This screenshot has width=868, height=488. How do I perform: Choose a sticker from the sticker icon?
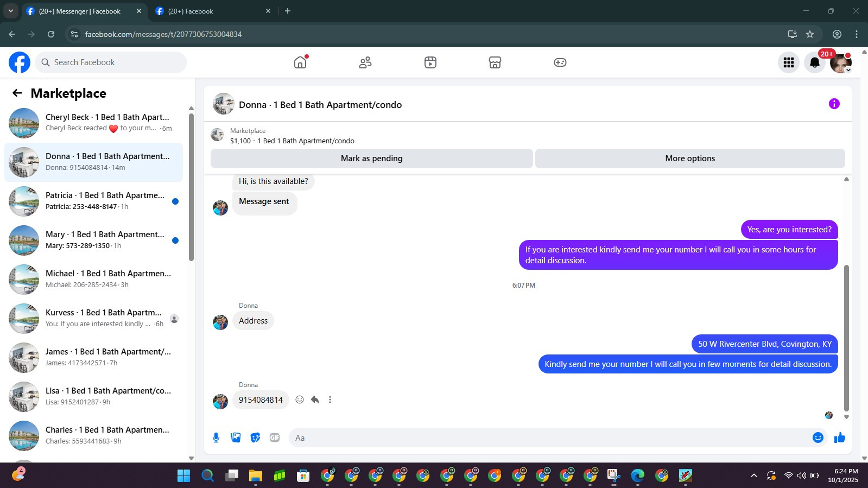(x=255, y=438)
